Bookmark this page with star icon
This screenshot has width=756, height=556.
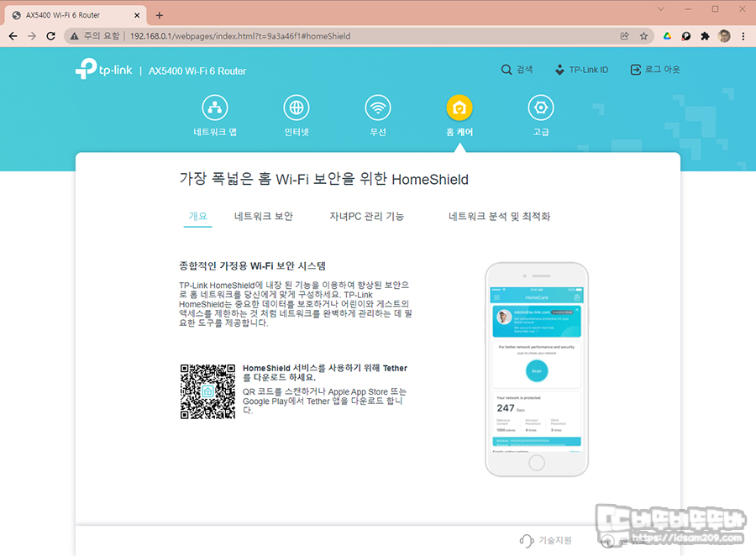click(643, 36)
